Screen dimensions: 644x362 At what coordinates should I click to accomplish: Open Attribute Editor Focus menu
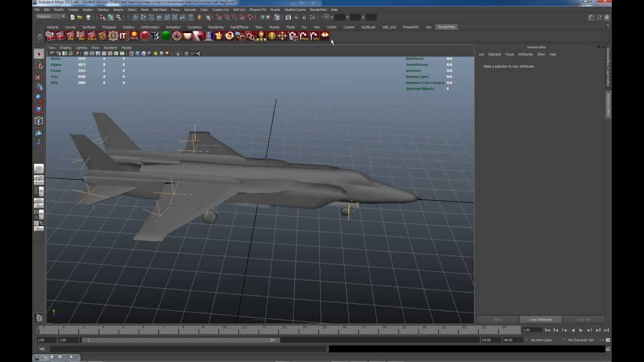tap(509, 54)
